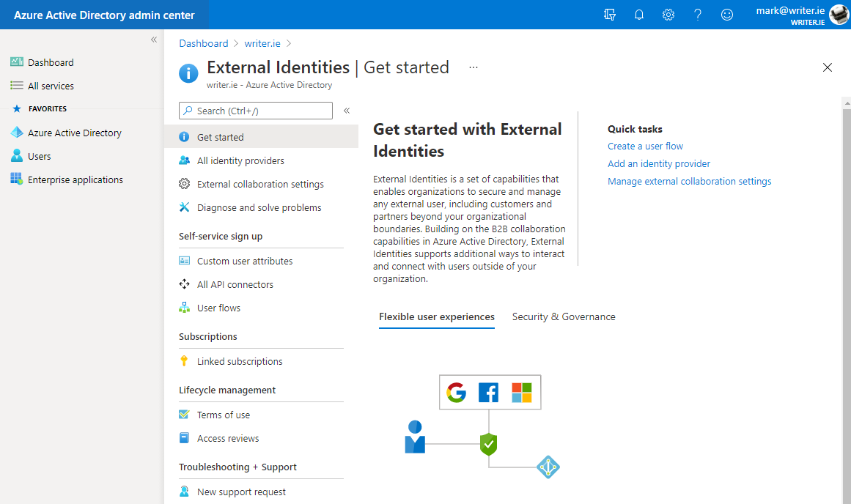Image resolution: width=851 pixels, height=504 pixels.
Task: Click Manage external collaboration settings link
Action: (x=689, y=181)
